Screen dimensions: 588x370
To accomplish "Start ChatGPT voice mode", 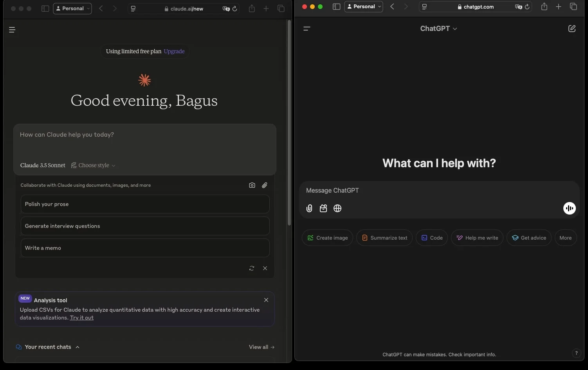I will tap(569, 208).
